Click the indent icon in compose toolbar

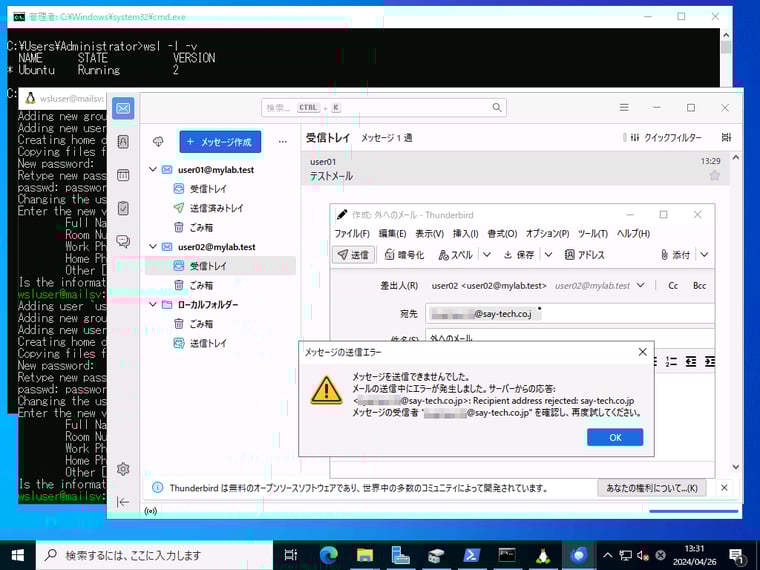(710, 362)
